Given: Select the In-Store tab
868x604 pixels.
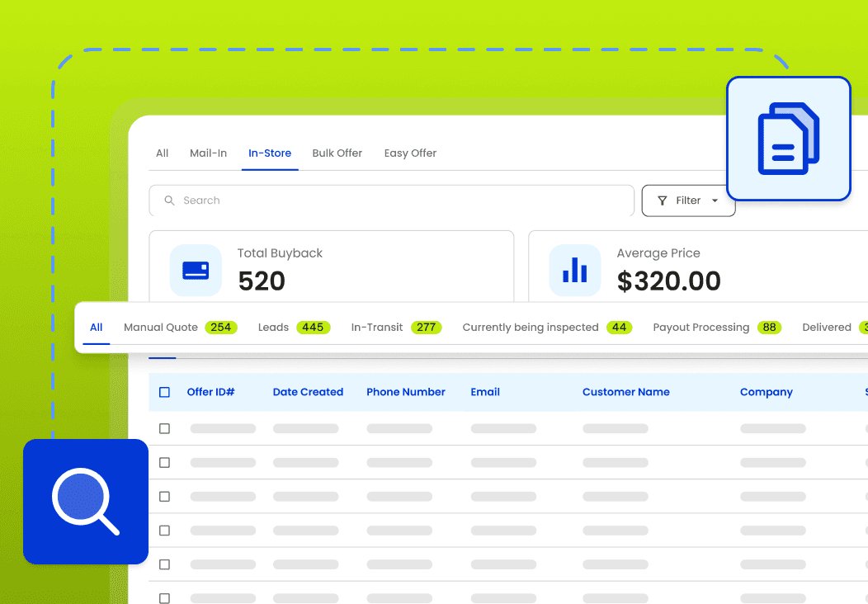Looking at the screenshot, I should pyautogui.click(x=270, y=153).
